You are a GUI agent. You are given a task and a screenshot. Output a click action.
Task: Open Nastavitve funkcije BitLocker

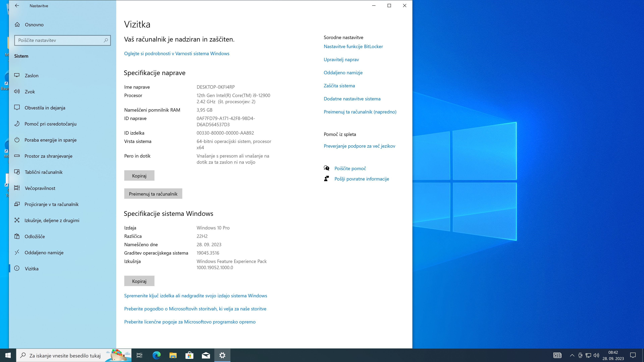coord(353,46)
